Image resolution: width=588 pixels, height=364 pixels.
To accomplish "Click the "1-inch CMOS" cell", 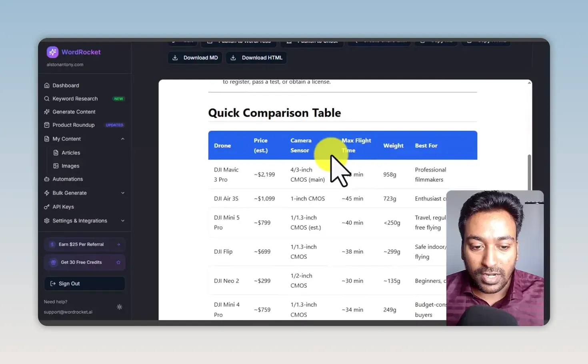I will [x=308, y=198].
